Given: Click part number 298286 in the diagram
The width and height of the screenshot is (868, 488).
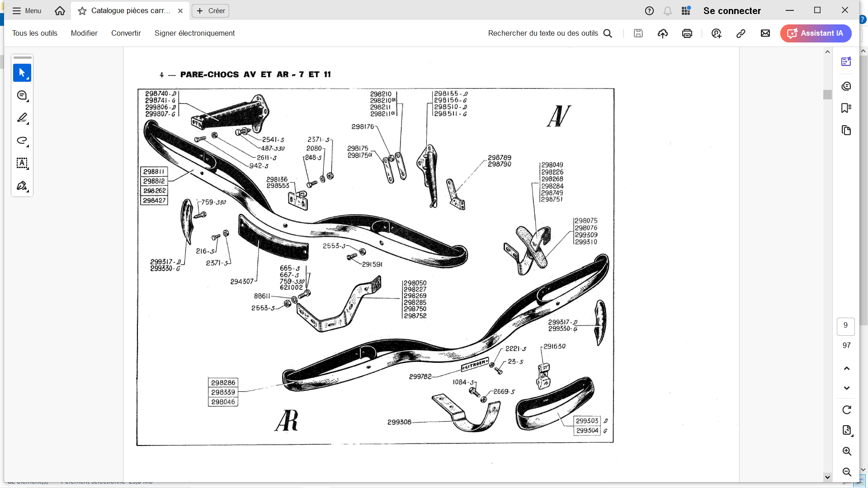Looking at the screenshot, I should coord(223,383).
